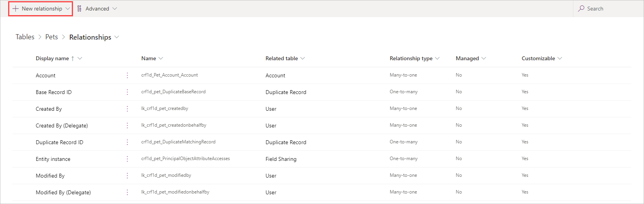This screenshot has height=204, width=644.
Task: Open more options for Modified By (Delegate)
Action: point(127,192)
